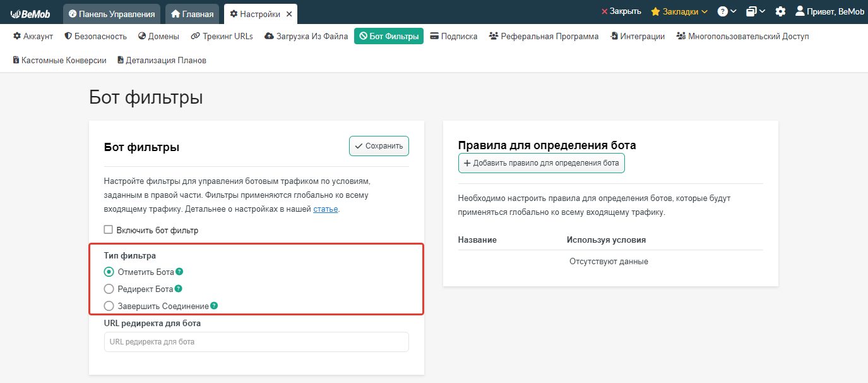Open the статье article link
868x383 pixels.
click(x=326, y=209)
